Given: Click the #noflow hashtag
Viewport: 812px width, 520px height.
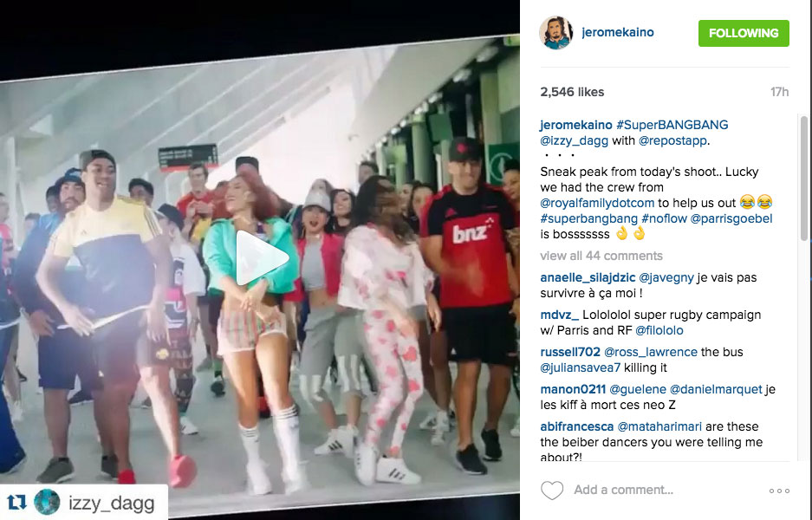Looking at the screenshot, I should [664, 218].
